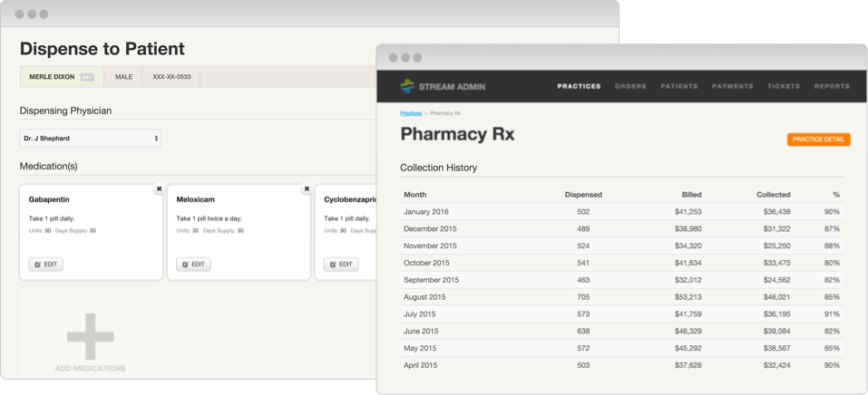The width and height of the screenshot is (868, 395).
Task: Remove Meloxicam card with the X icon
Action: tap(307, 188)
